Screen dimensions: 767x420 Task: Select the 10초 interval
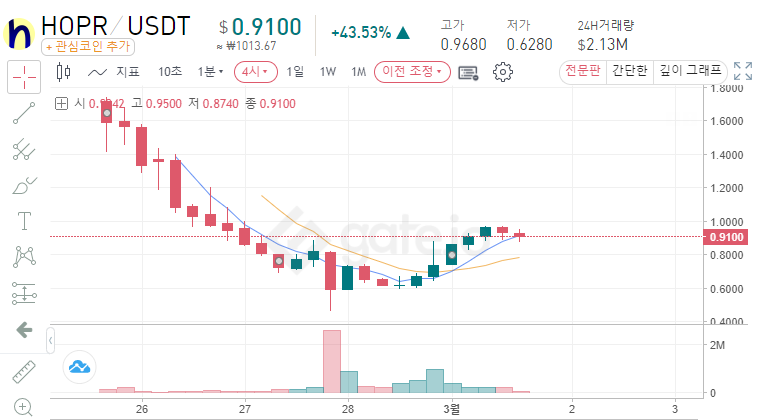170,72
